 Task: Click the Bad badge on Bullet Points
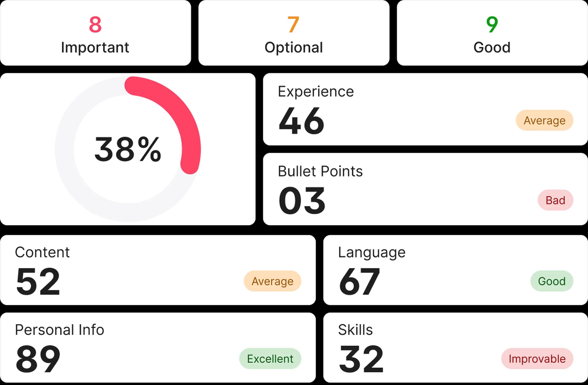pyautogui.click(x=555, y=200)
